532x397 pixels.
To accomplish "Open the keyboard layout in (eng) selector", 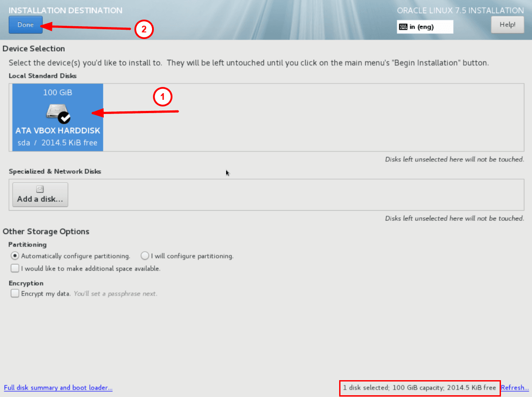I will pyautogui.click(x=425, y=27).
